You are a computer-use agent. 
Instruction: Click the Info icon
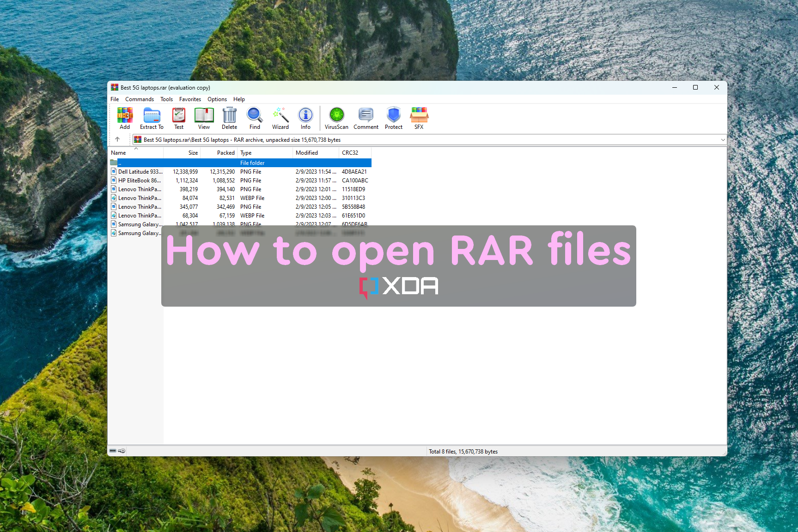pos(305,118)
